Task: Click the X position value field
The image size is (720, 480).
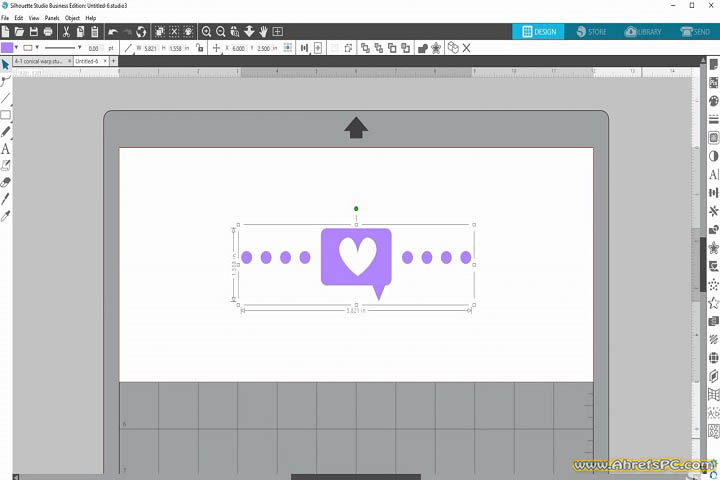Action: point(238,48)
